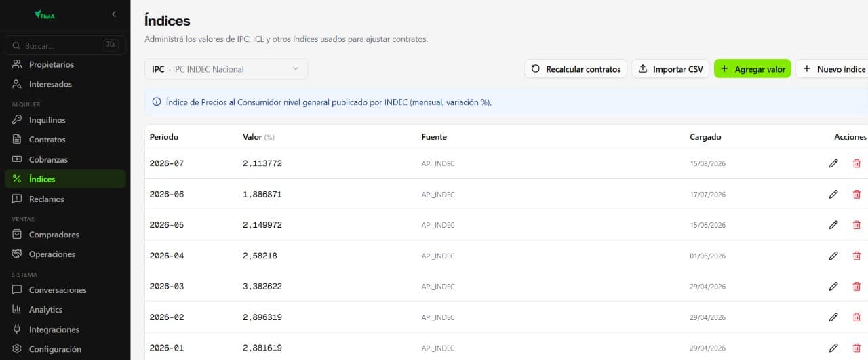868x360 pixels.
Task: Select the value 3,382622
Action: click(x=262, y=286)
